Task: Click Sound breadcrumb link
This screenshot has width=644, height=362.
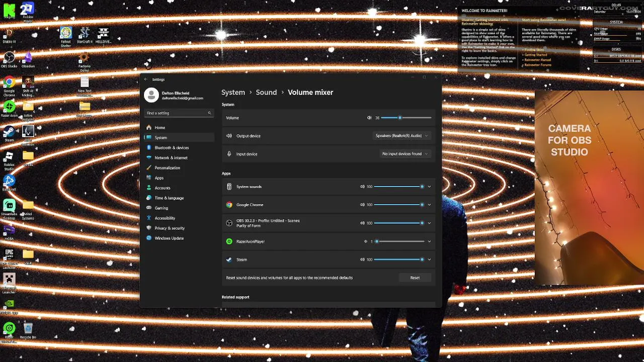Action: click(266, 93)
